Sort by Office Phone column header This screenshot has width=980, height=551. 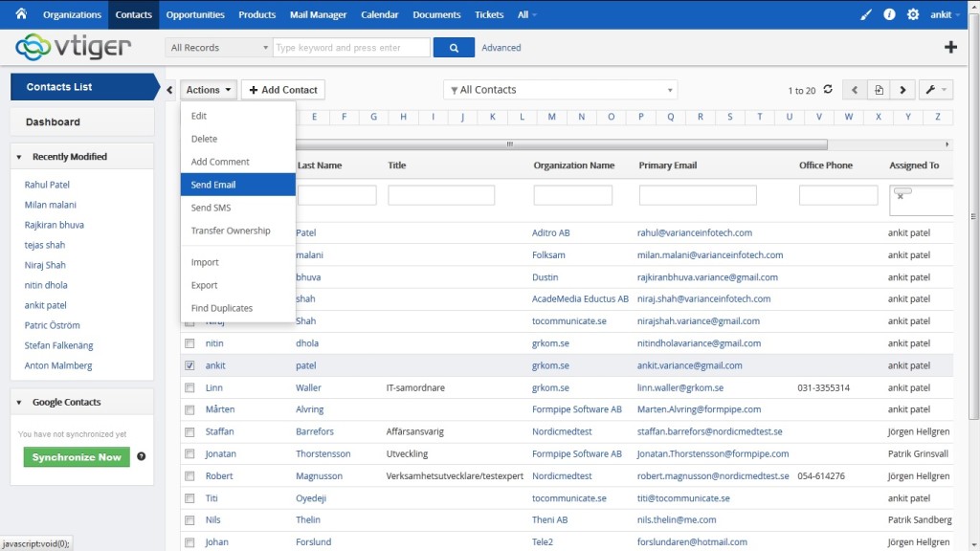pyautogui.click(x=826, y=165)
